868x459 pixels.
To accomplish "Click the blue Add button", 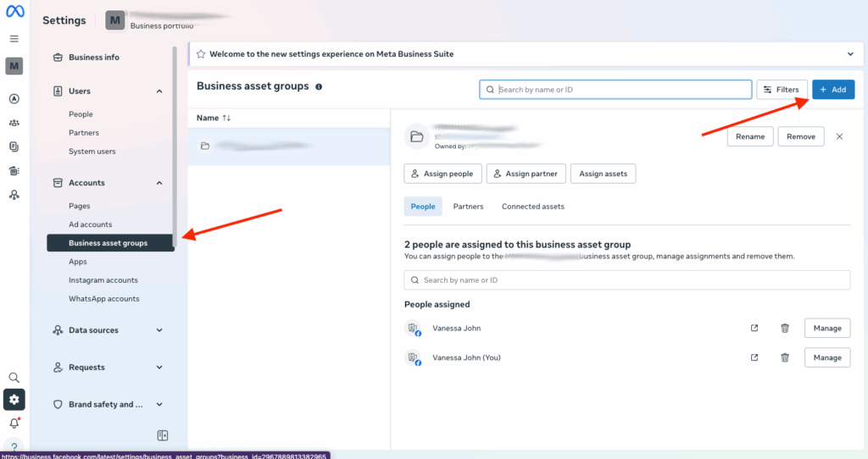I will pos(832,89).
